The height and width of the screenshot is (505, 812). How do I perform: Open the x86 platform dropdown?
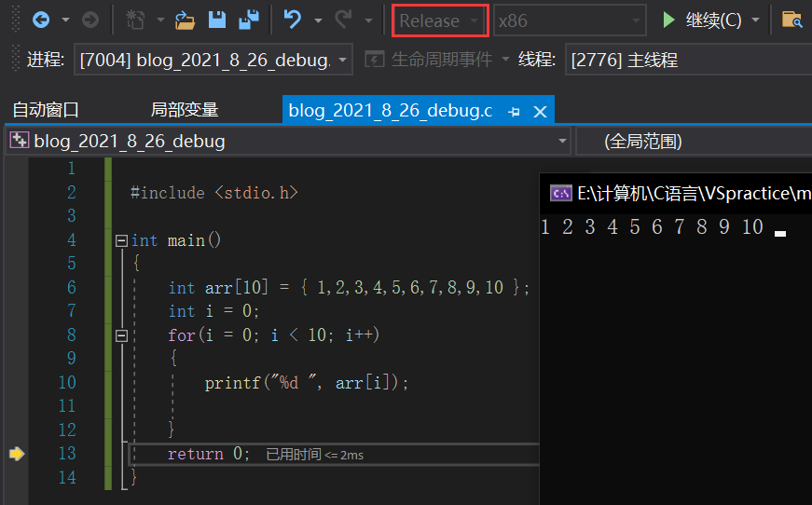tap(570, 20)
